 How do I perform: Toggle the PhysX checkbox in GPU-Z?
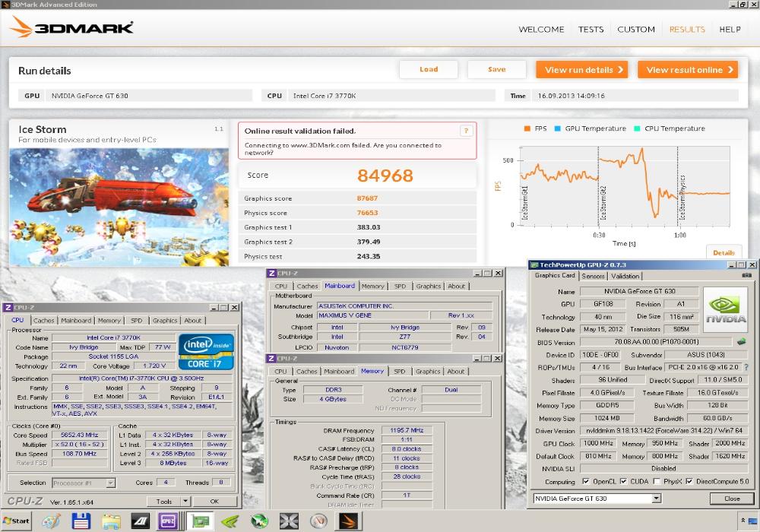(x=657, y=481)
